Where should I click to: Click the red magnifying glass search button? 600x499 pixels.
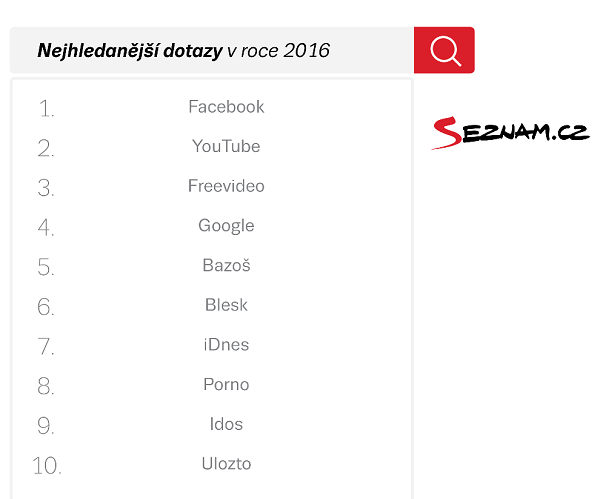coord(444,50)
